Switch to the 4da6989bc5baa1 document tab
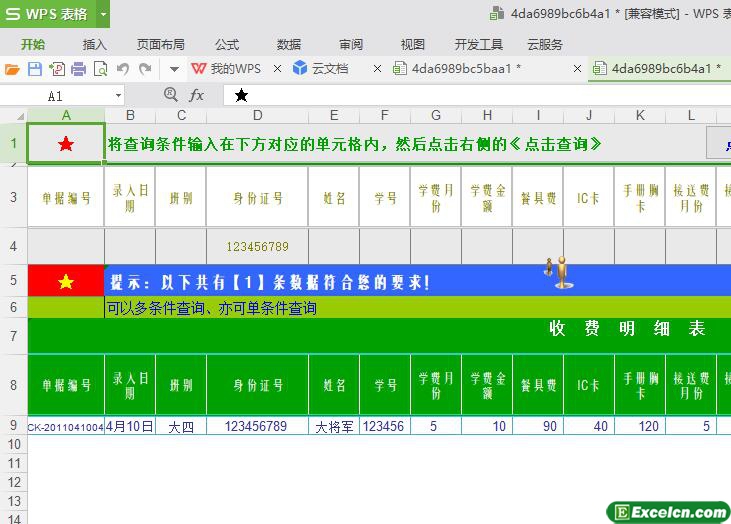This screenshot has width=731, height=524. [x=457, y=69]
